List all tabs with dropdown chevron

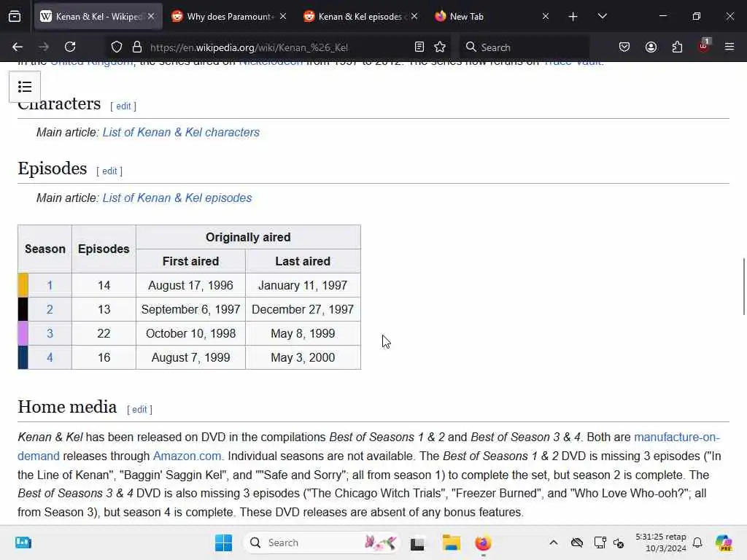click(602, 17)
